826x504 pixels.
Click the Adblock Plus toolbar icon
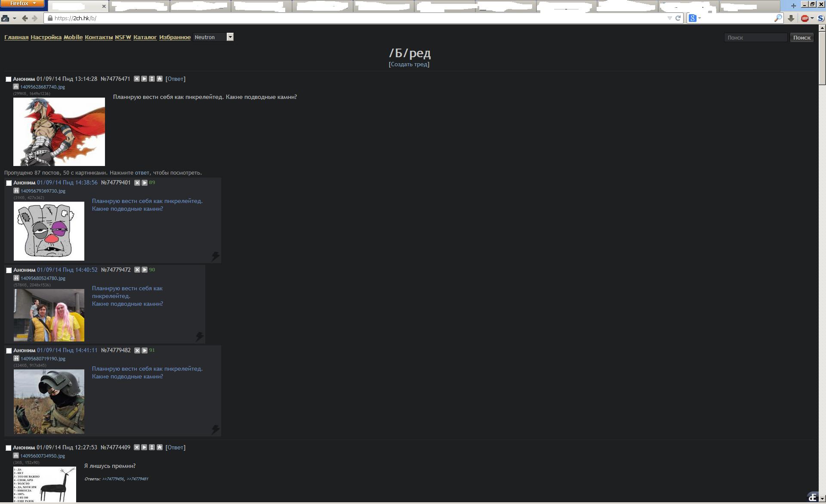(x=804, y=18)
